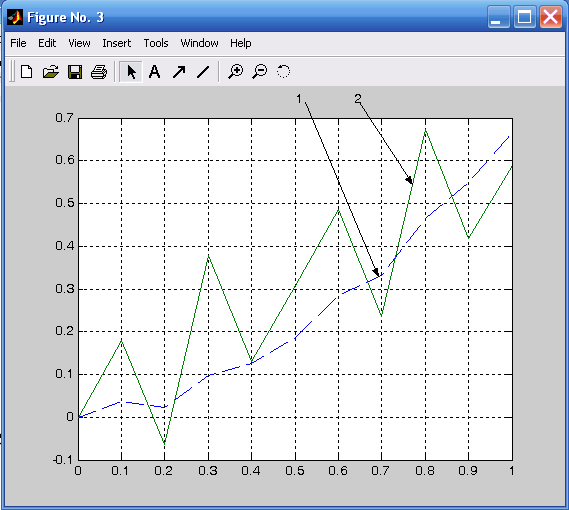Click the New Figure toolbar icon

point(26,72)
